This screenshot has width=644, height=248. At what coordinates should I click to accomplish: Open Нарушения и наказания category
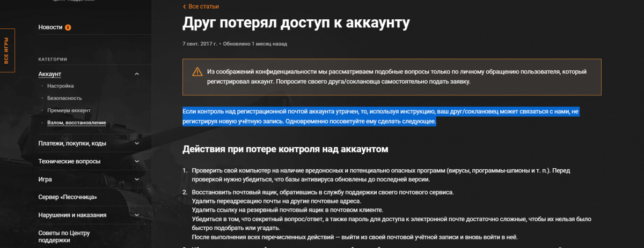[72, 215]
